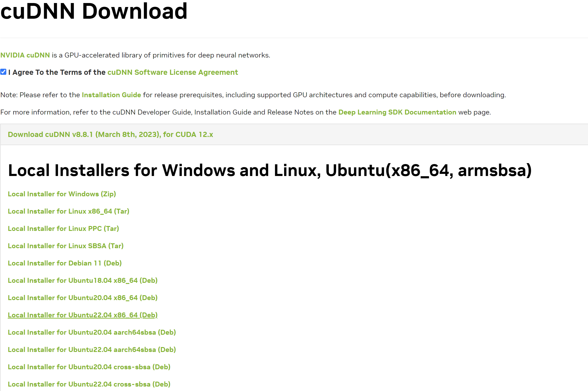Download Local Installer for Linux SBSA (Tar)
The width and height of the screenshot is (588, 391).
[x=66, y=246]
